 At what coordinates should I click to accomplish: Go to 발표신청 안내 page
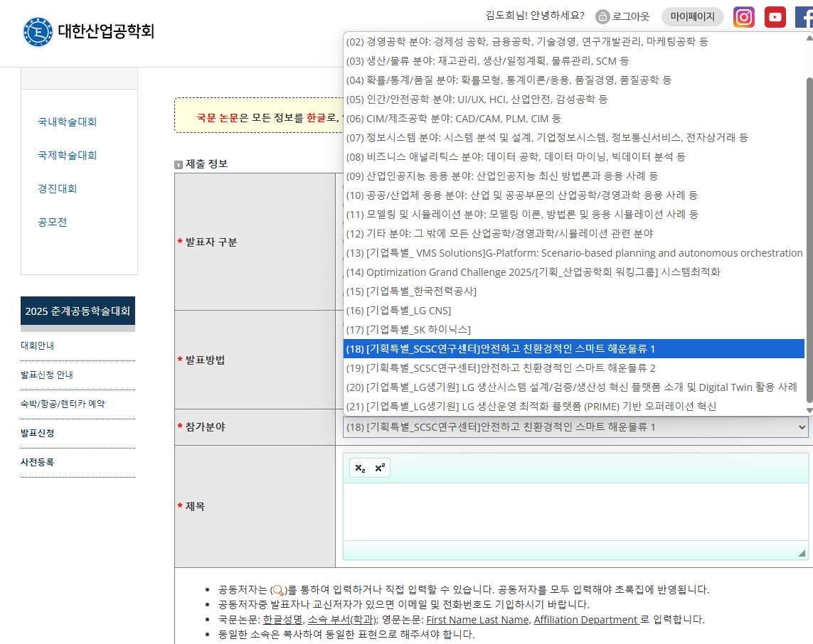[47, 375]
